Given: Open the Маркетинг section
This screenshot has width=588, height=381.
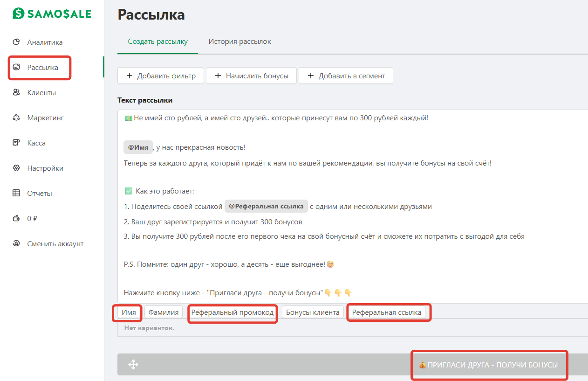Looking at the screenshot, I should [45, 118].
